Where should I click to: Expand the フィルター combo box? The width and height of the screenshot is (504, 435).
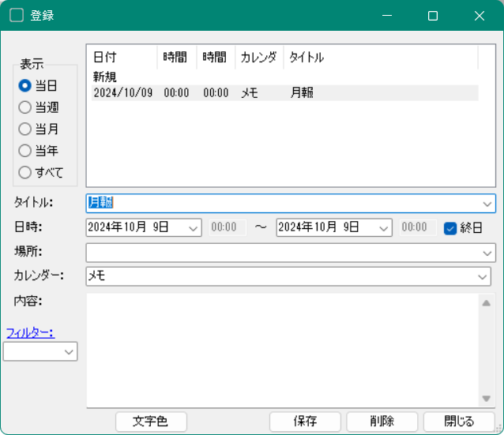69,352
